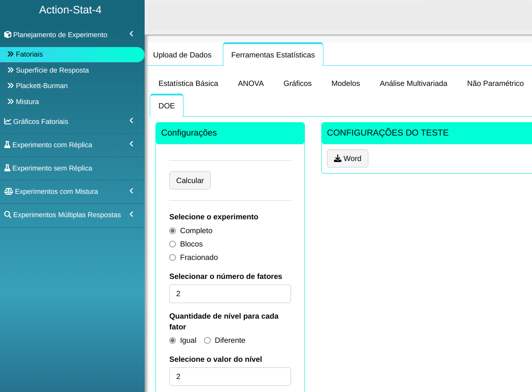Expand the Experimentos com Mistura chevron

[x=131, y=191]
